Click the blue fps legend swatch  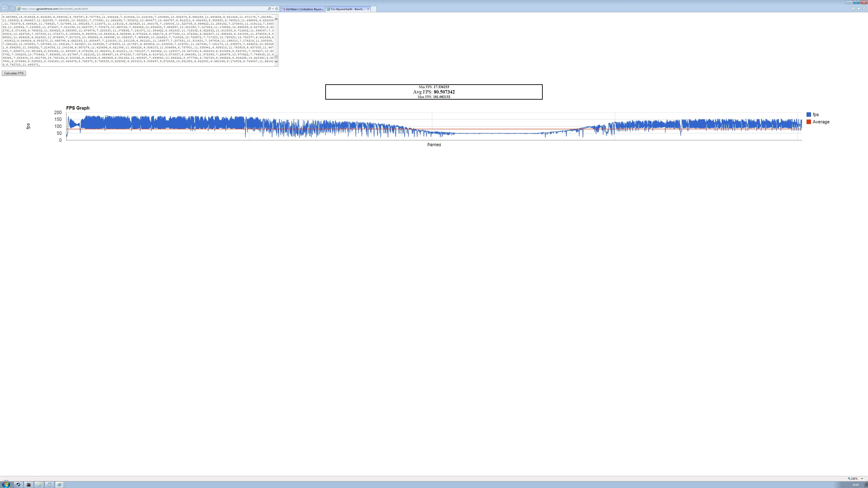click(809, 115)
